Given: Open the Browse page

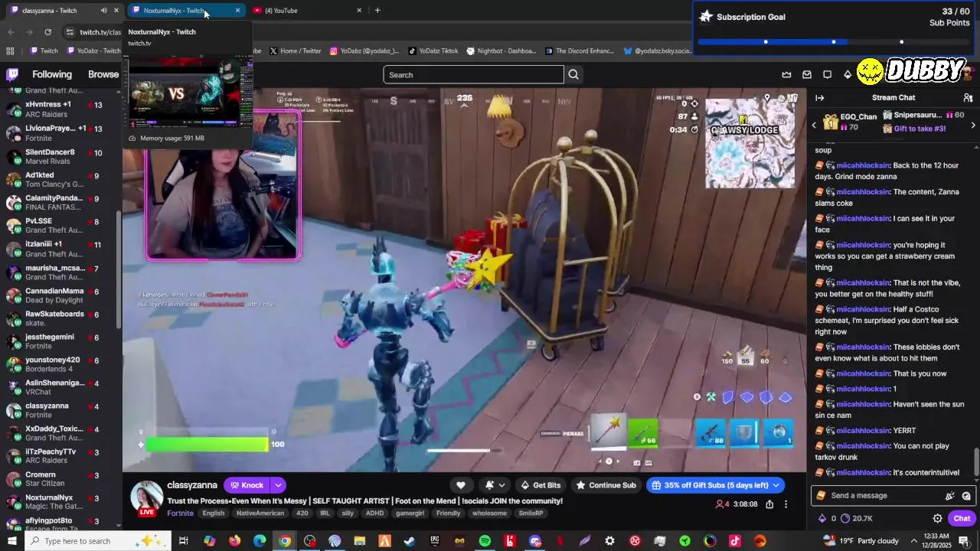Looking at the screenshot, I should click(x=103, y=74).
